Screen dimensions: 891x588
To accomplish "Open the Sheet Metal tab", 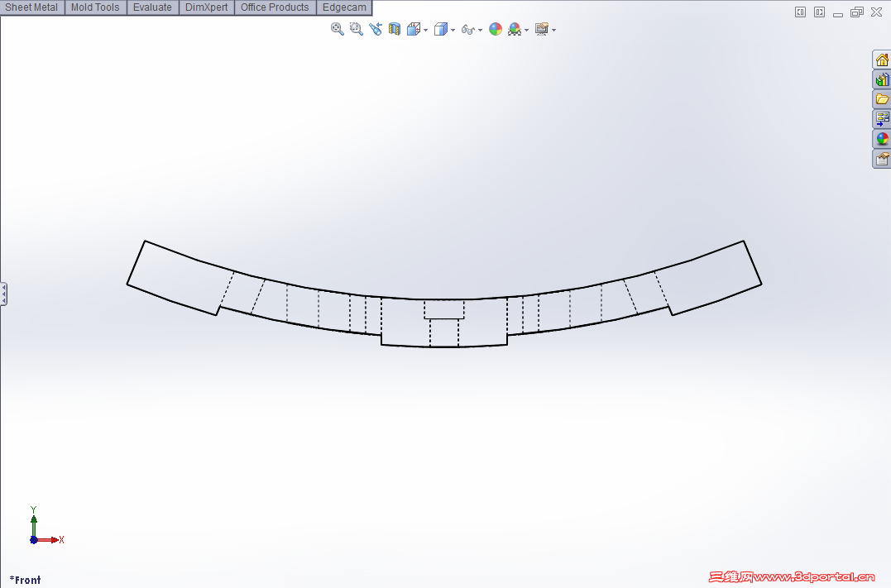I will point(31,7).
